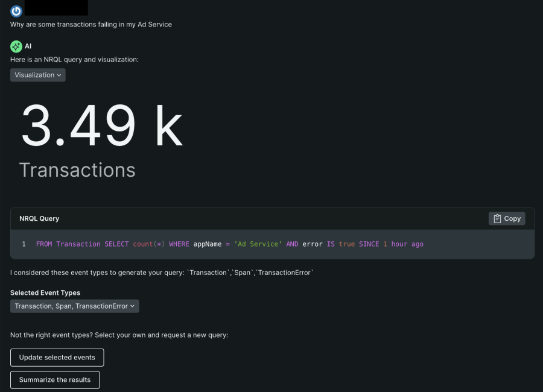Copy the NRQL query
The image size is (543, 392).
(507, 219)
